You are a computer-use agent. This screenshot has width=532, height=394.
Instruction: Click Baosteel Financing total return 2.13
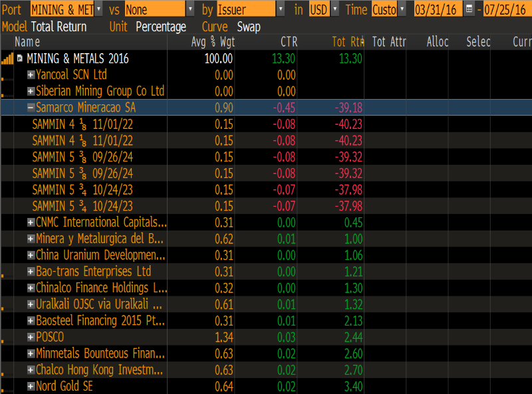pyautogui.click(x=354, y=321)
